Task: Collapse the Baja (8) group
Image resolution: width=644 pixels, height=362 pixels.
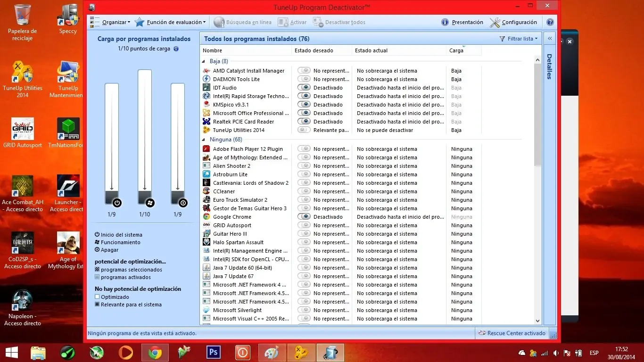Action: click(204, 61)
